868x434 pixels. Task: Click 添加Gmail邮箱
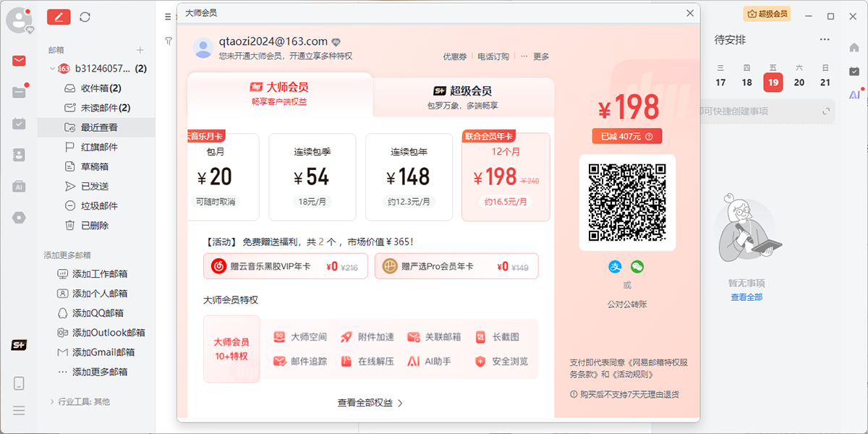[x=96, y=352]
